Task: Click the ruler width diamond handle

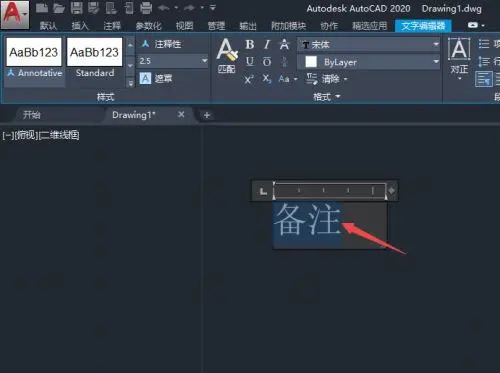Action: click(391, 191)
